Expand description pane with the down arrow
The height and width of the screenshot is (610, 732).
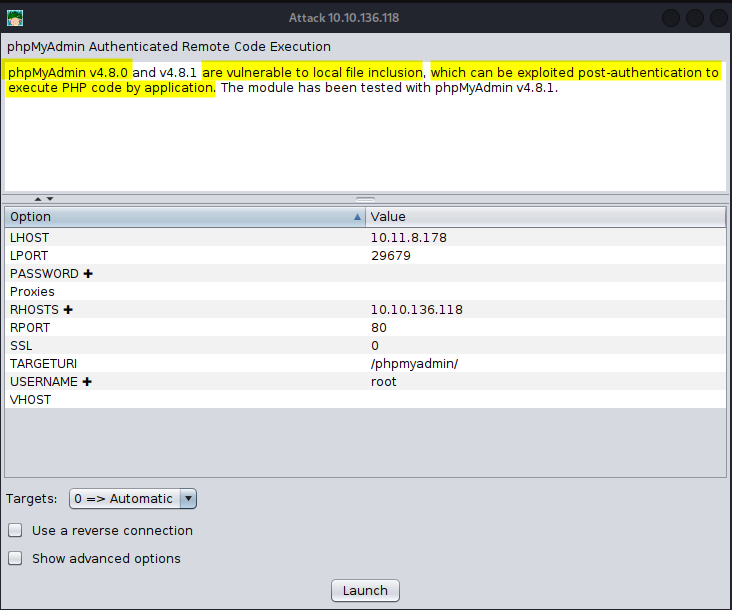point(50,199)
